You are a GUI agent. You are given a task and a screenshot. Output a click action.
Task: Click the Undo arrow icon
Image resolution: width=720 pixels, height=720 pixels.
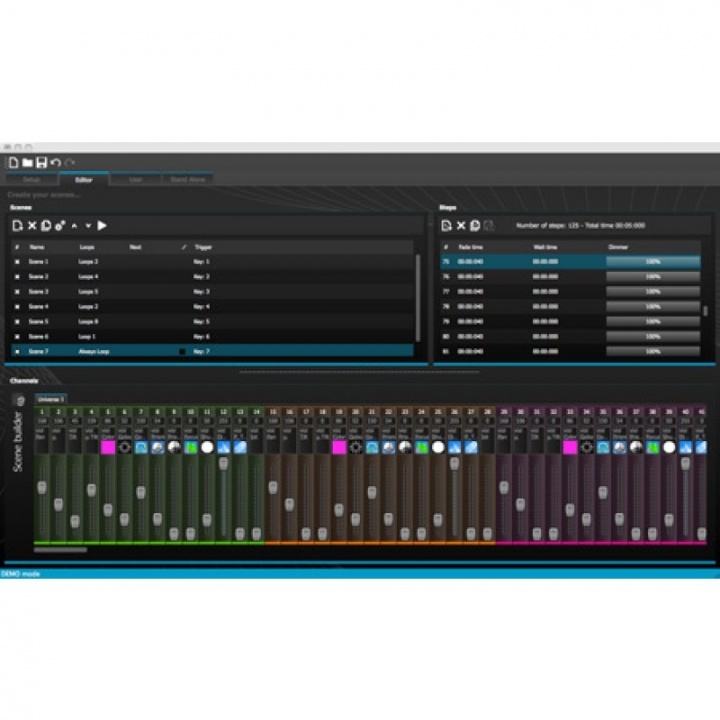pos(56,163)
